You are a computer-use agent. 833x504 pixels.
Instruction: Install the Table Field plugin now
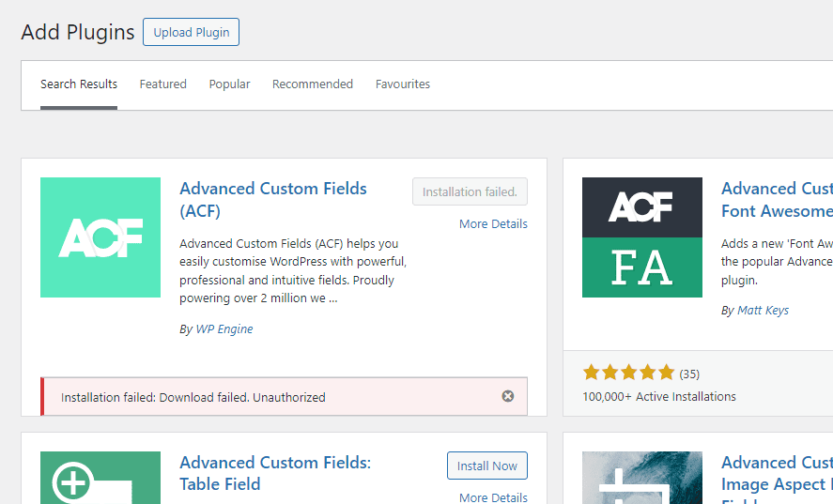pyautogui.click(x=487, y=466)
